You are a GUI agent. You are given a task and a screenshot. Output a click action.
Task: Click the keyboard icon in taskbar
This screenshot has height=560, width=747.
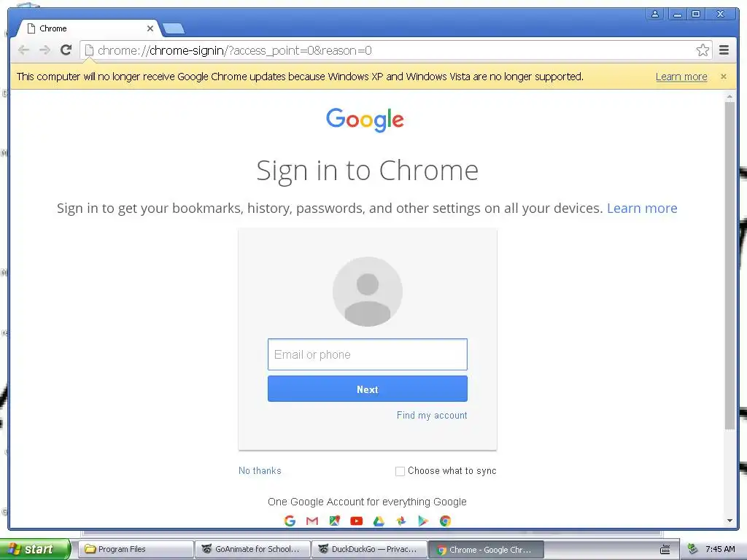tap(665, 550)
